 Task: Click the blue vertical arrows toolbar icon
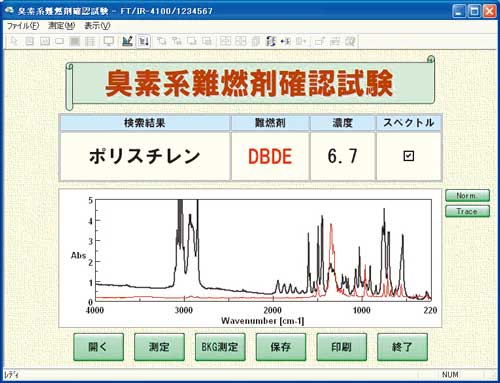pyautogui.click(x=271, y=41)
